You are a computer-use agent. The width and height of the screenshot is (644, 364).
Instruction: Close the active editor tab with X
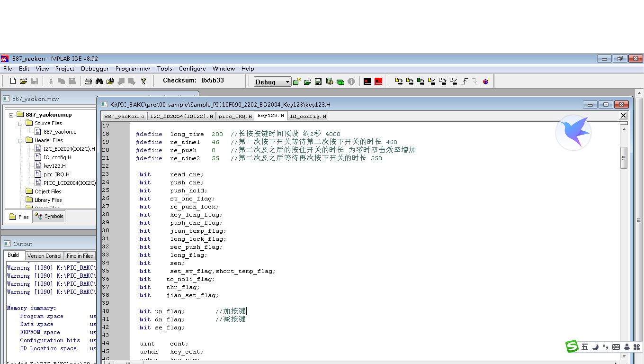(x=623, y=116)
